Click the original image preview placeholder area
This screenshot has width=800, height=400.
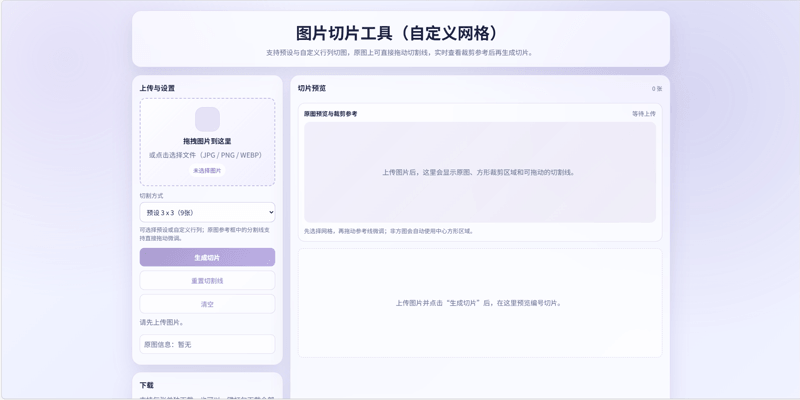[480, 172]
